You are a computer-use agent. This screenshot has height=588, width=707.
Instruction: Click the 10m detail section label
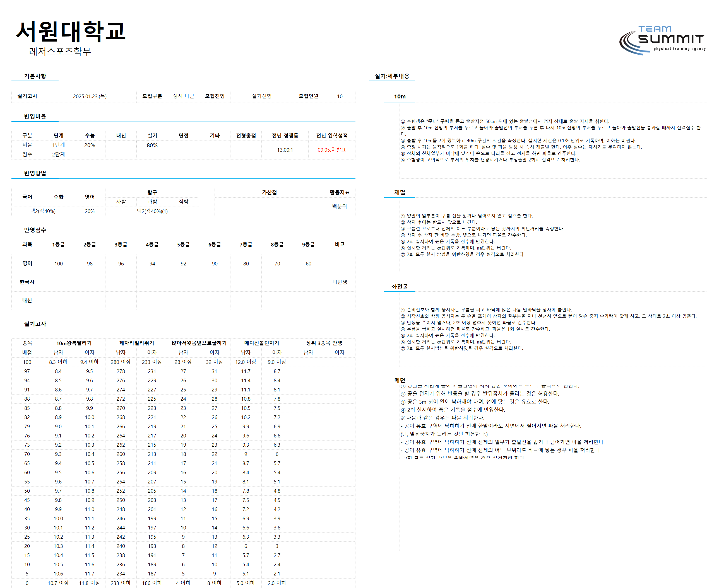click(x=400, y=96)
